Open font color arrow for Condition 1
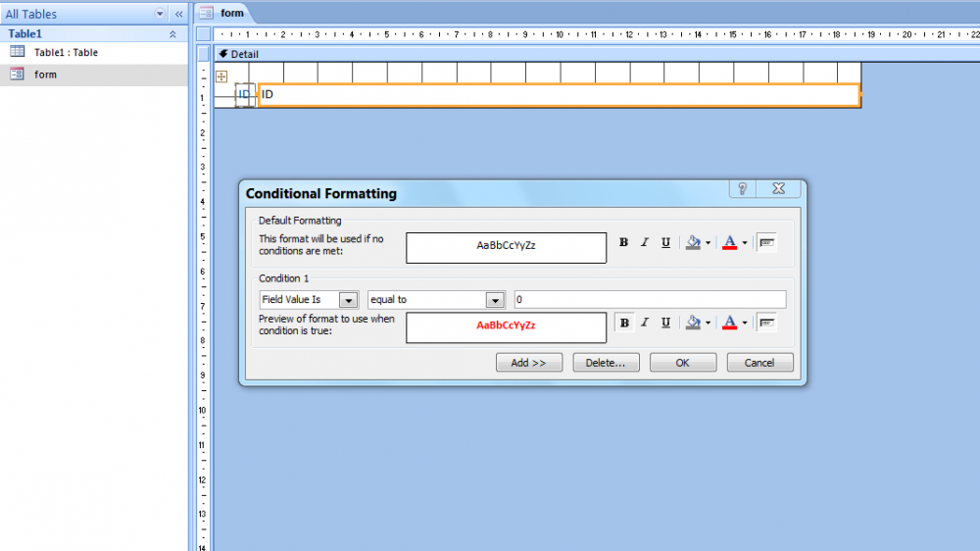 click(745, 323)
